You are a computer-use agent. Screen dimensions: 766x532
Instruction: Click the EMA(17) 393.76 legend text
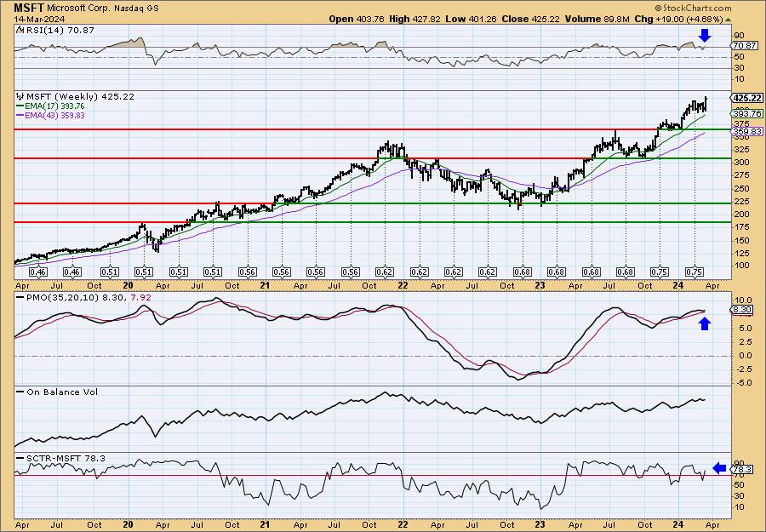pos(54,106)
